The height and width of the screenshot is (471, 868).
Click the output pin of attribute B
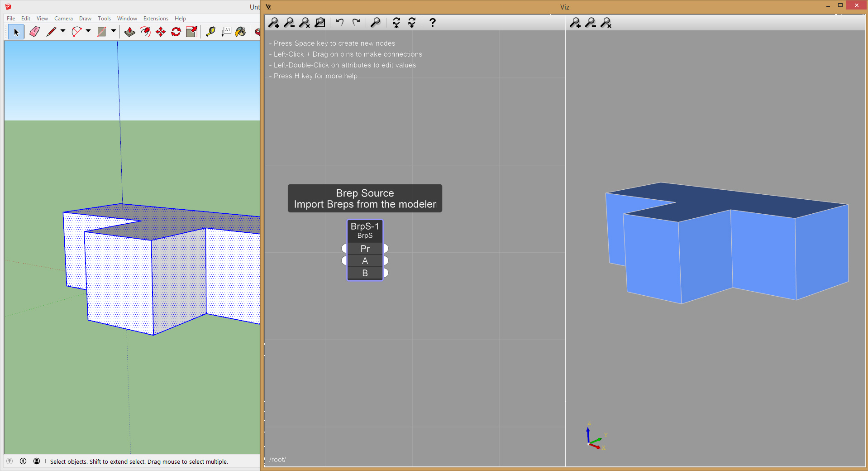(x=386, y=273)
